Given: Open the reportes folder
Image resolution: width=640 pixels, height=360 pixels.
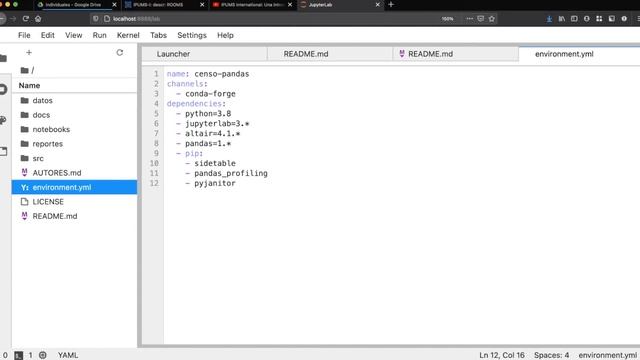Looking at the screenshot, I should [x=74, y=144].
